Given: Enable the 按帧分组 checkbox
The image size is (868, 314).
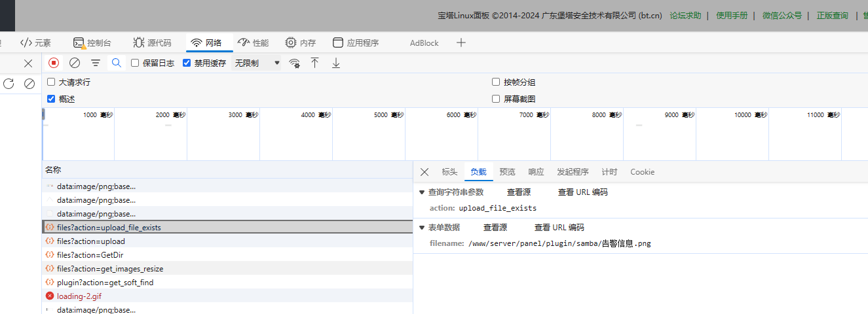Looking at the screenshot, I should (x=496, y=82).
